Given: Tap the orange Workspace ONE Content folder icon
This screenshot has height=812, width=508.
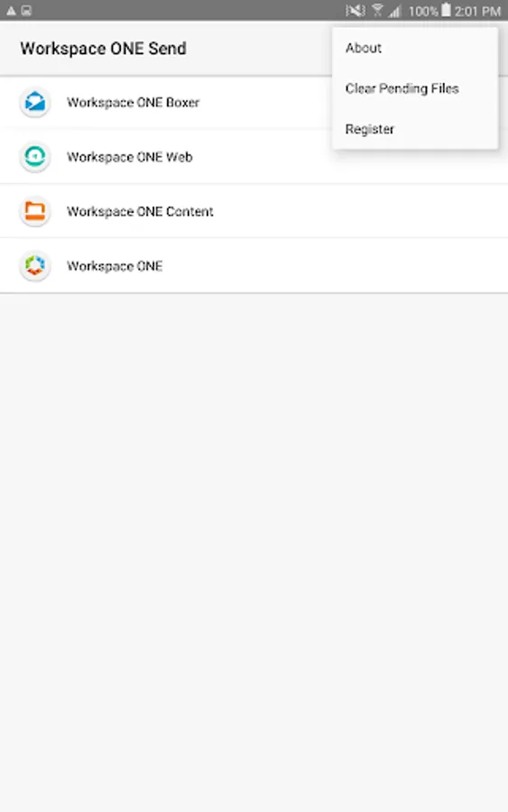Looking at the screenshot, I should point(34,211).
